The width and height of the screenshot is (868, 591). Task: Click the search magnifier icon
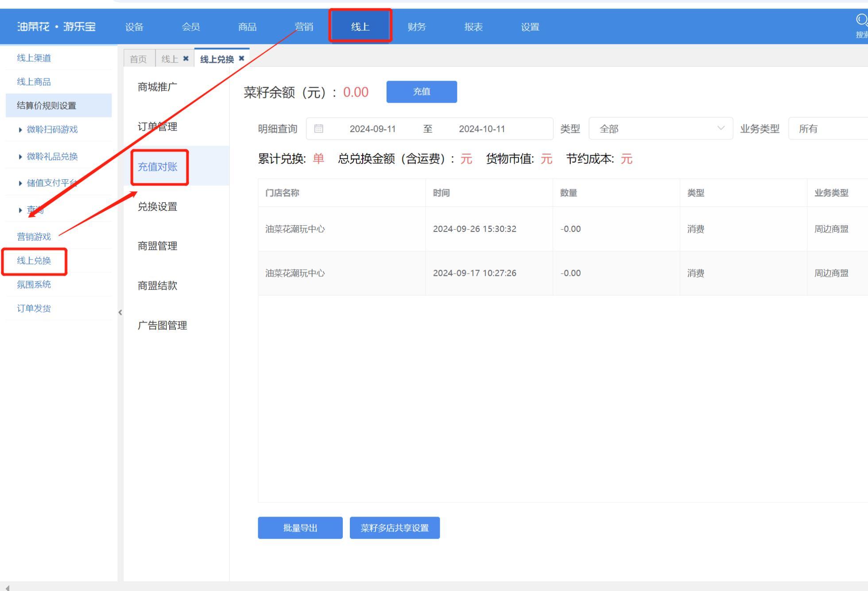(x=861, y=20)
